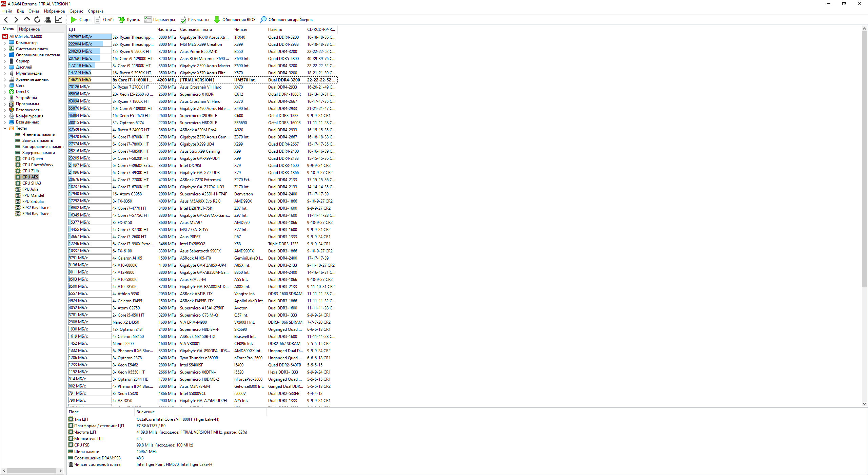Open the FPU SinJulia benchmark

pos(33,202)
